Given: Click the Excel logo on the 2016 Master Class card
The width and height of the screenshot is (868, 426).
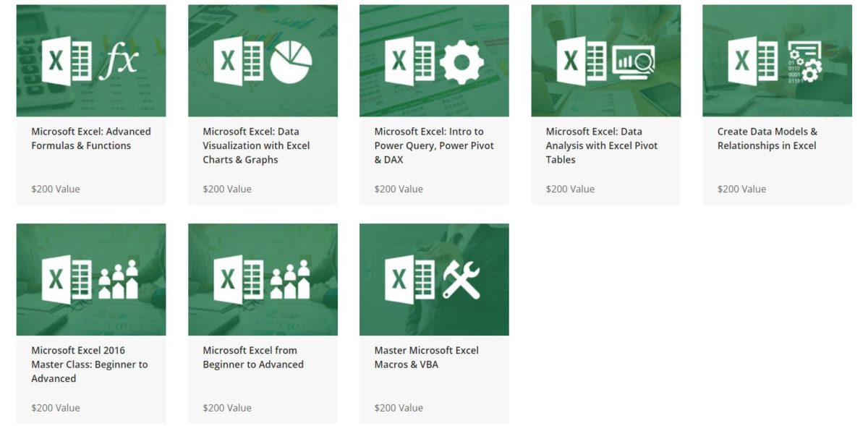Looking at the screenshot, I should coord(66,279).
